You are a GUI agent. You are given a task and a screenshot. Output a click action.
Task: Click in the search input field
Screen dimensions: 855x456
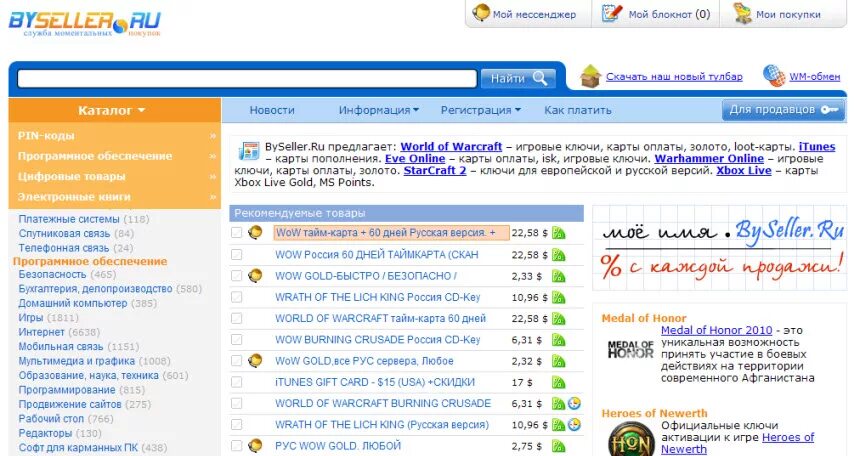247,79
